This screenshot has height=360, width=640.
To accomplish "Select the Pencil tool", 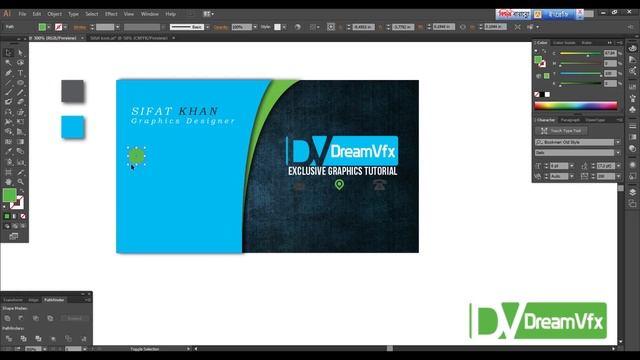I will coord(20,92).
